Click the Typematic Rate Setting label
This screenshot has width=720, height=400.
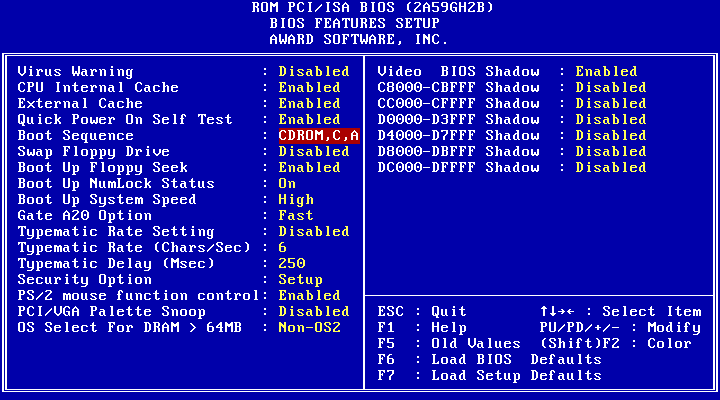(x=116, y=231)
